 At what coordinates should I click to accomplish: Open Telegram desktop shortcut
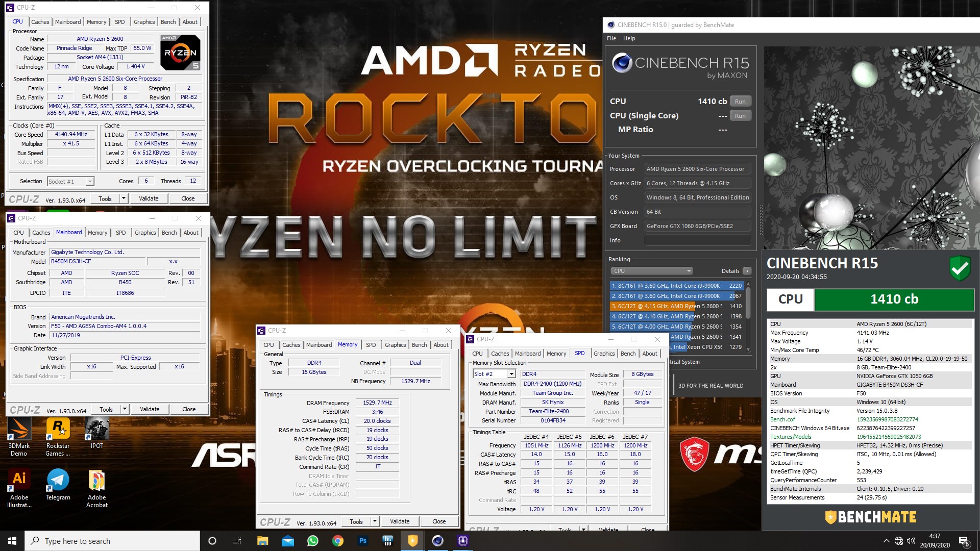tap(58, 485)
